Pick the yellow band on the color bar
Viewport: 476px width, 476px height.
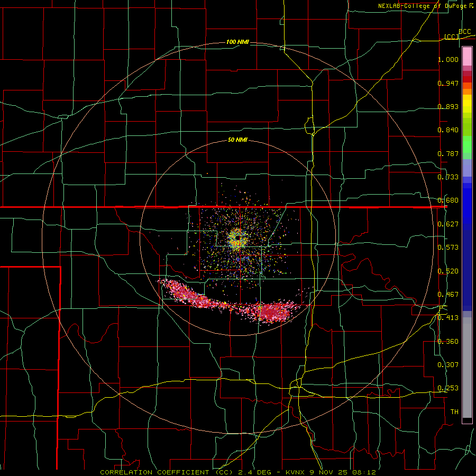[467, 104]
